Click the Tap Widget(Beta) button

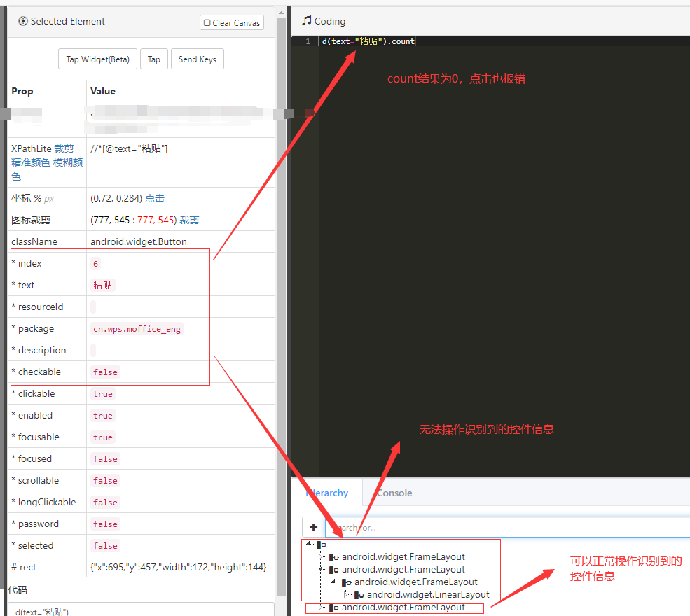point(97,59)
